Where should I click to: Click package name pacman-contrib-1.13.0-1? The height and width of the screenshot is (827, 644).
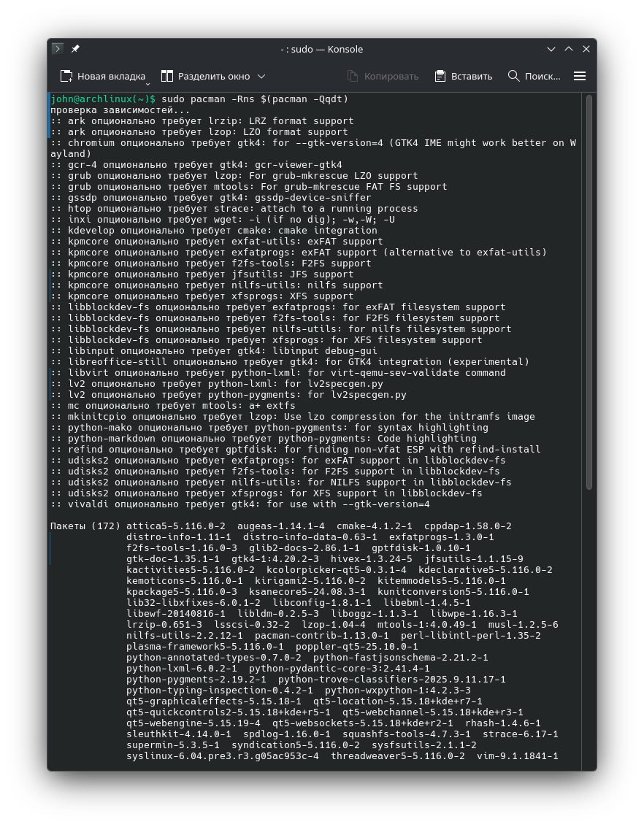pyautogui.click(x=322, y=636)
